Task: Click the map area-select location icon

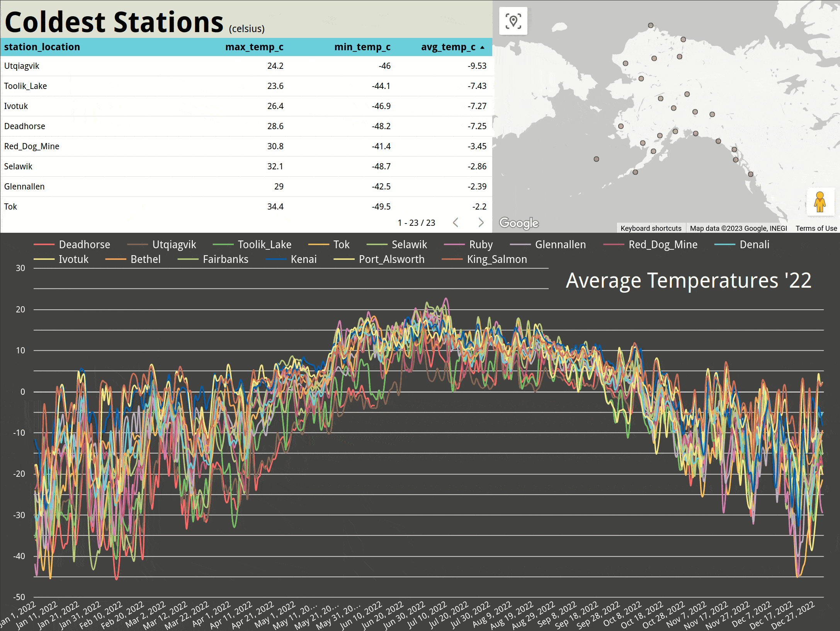Action: (x=513, y=21)
